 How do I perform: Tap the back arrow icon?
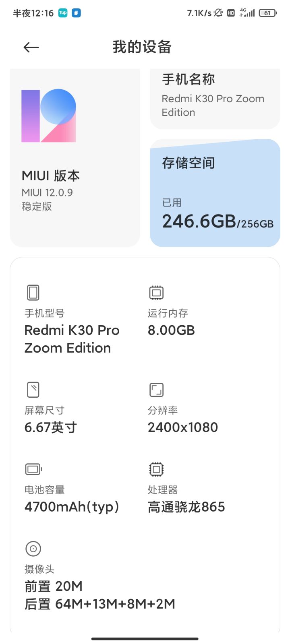tap(31, 47)
